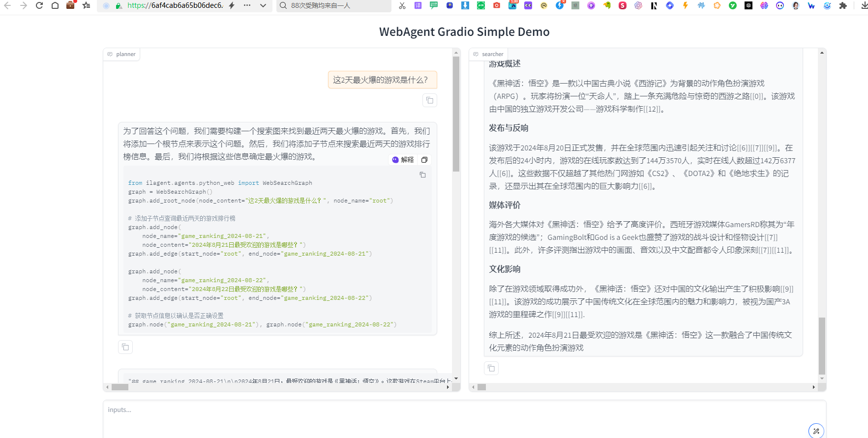Viewport: 868px width, 438px height.
Task: Click the green round V extension icon
Action: click(x=733, y=5)
